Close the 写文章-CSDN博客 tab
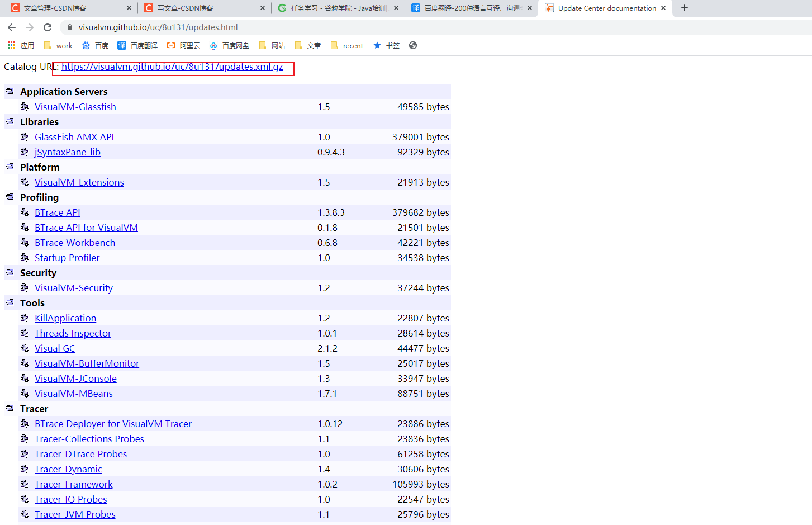The image size is (812, 525). click(x=263, y=8)
